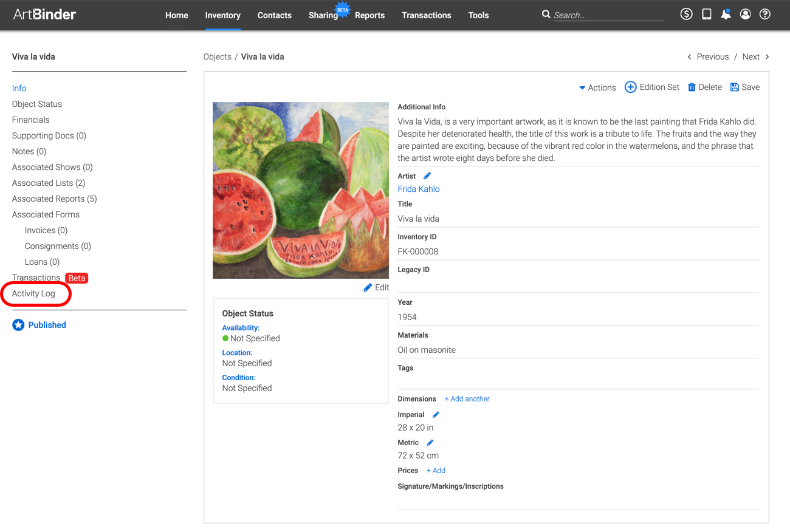
Task: Go to next object chevron
Action: pyautogui.click(x=767, y=56)
